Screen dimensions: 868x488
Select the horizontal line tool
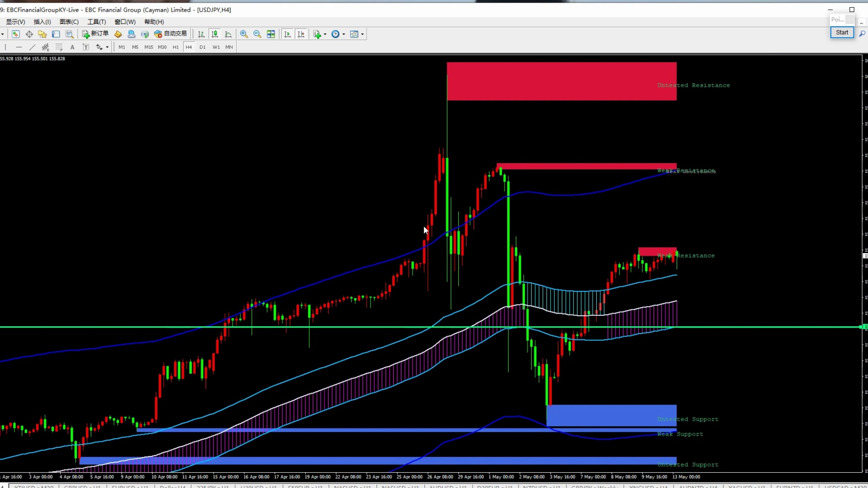pos(19,47)
